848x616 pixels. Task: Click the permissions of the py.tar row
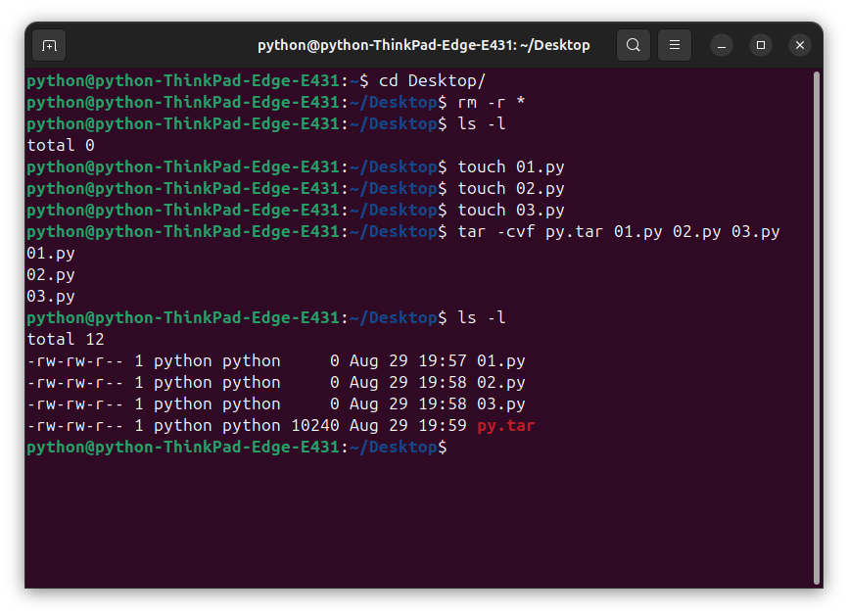pos(75,426)
